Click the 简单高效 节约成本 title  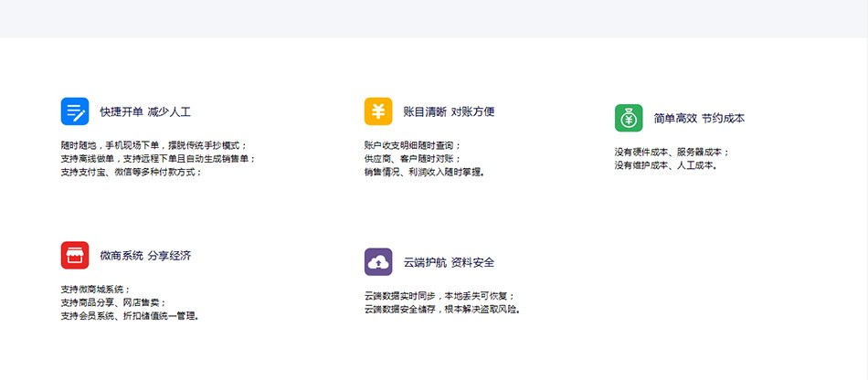pyautogui.click(x=699, y=119)
